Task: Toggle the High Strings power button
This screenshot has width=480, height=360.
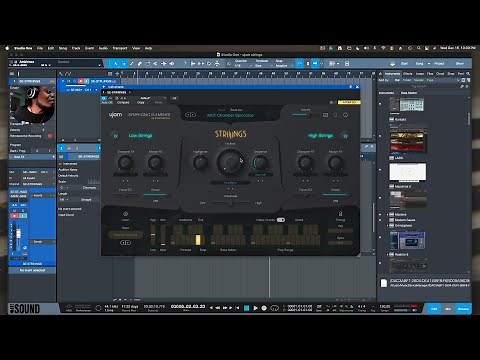Action: point(345,136)
